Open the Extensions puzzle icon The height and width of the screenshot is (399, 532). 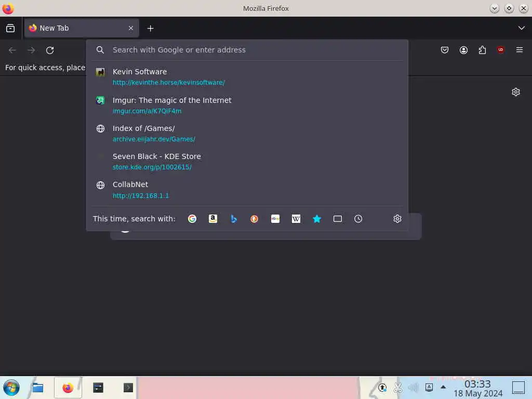[x=482, y=50]
